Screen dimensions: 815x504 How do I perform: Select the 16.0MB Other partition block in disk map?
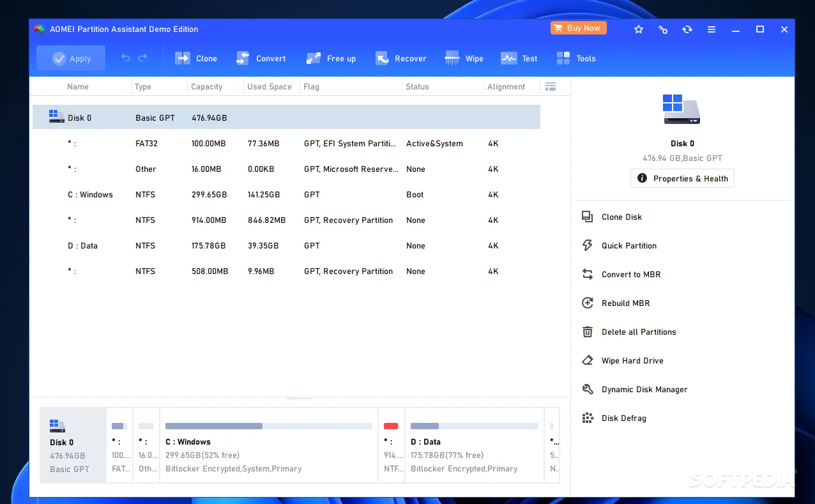(146, 445)
